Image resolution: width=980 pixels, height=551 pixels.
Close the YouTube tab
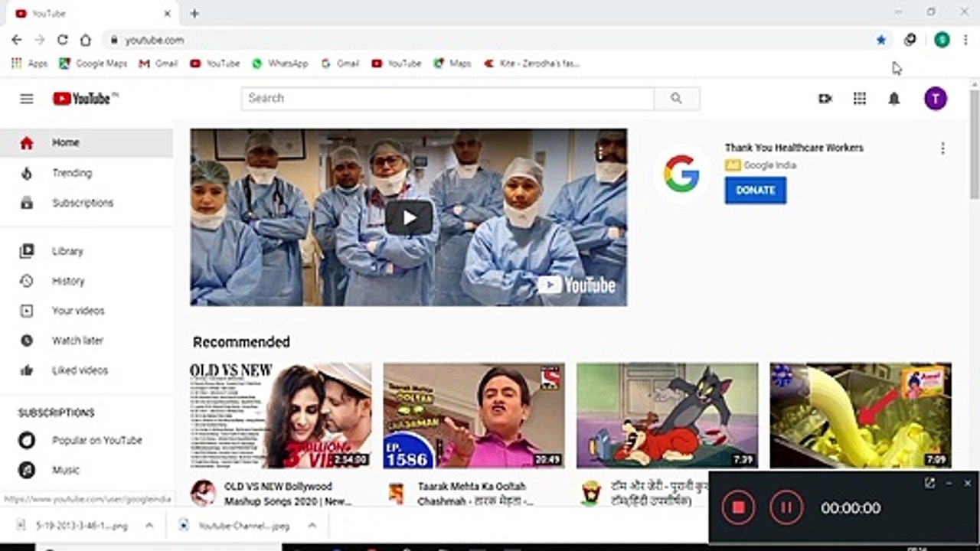tap(168, 13)
